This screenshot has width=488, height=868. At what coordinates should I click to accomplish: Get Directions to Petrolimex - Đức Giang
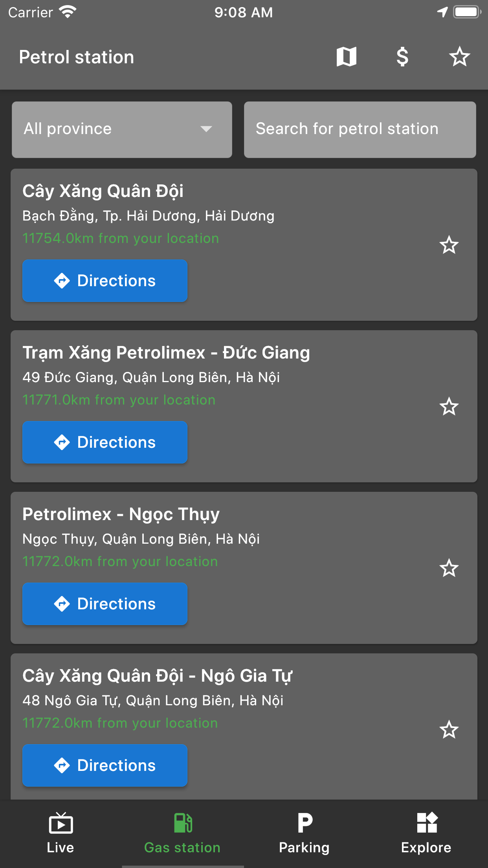coord(105,442)
